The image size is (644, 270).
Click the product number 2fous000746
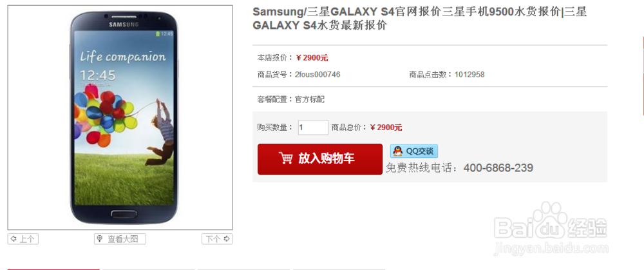tap(317, 74)
